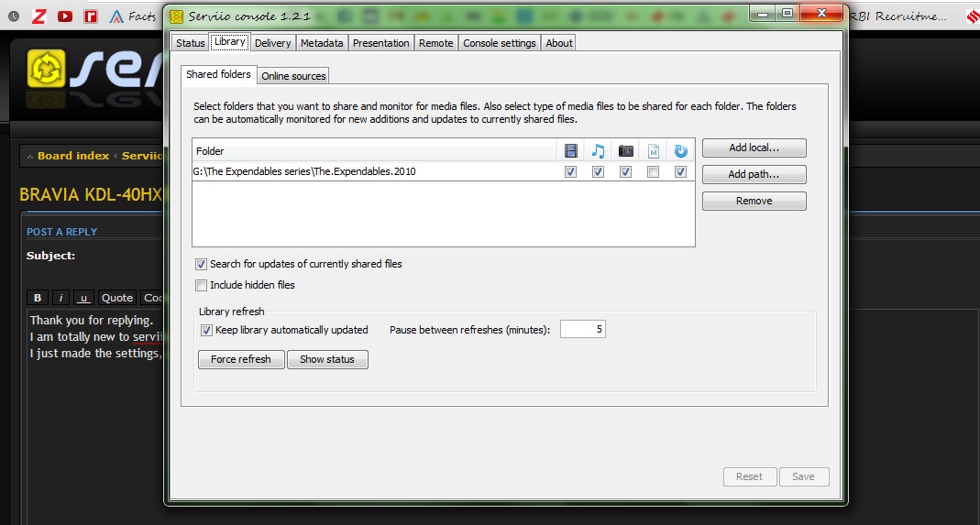This screenshot has height=525, width=980.
Task: Switch to the Online sources tab
Action: 293,76
